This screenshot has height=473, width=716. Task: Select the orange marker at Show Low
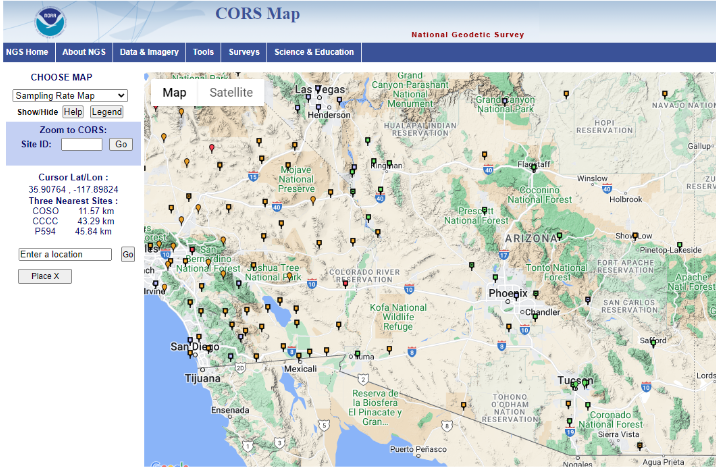[x=635, y=236]
